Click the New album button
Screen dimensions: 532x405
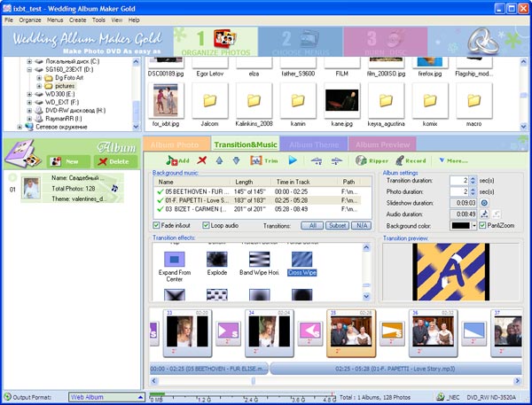click(x=68, y=161)
